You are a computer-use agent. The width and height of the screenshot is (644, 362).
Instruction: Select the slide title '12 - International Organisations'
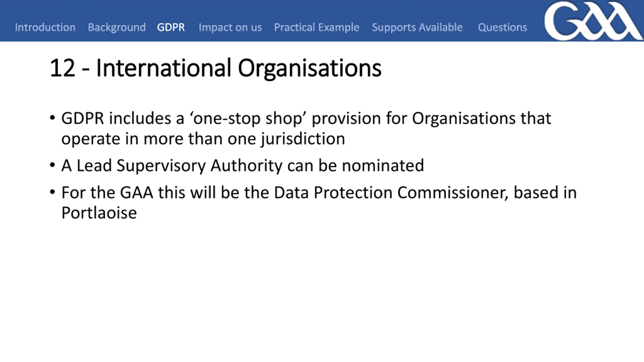216,68
